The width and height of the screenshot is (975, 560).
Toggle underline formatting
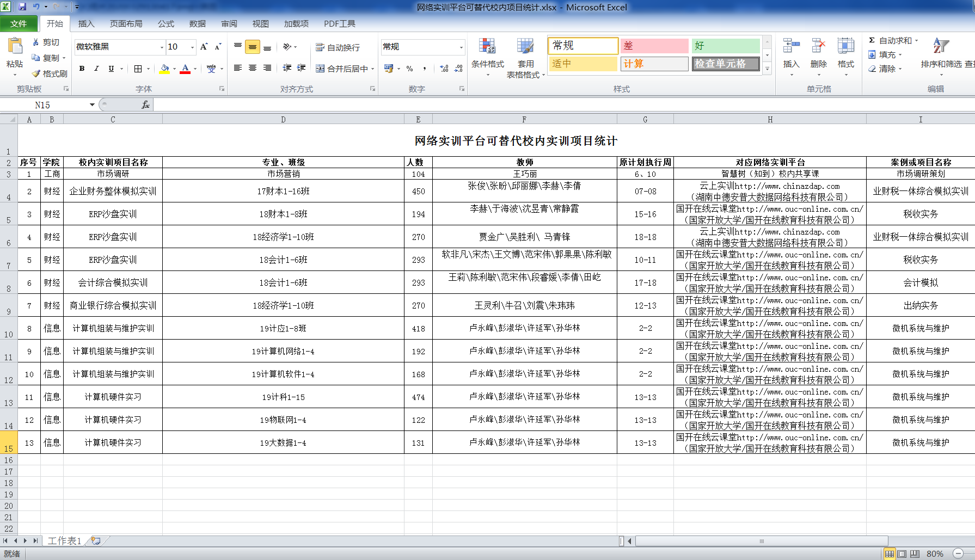click(x=111, y=69)
